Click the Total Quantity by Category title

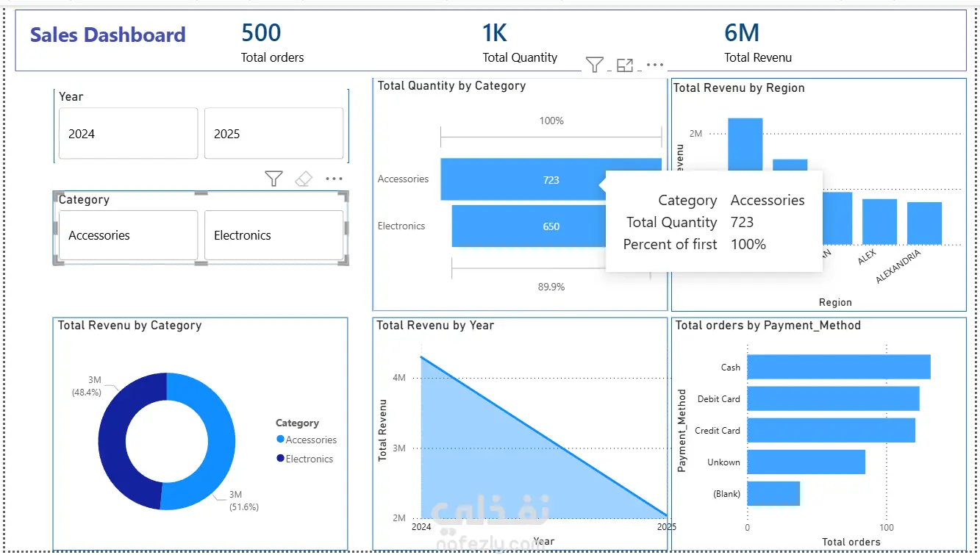(451, 86)
